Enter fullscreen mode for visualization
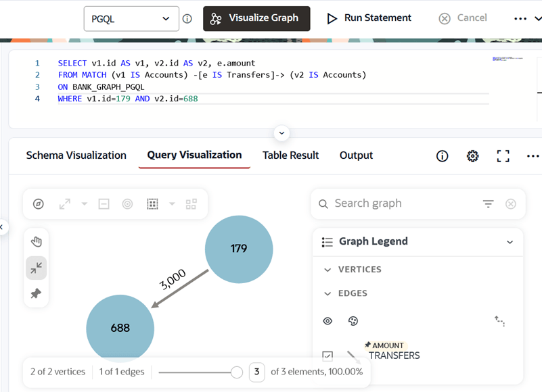This screenshot has height=392, width=542. tap(503, 156)
